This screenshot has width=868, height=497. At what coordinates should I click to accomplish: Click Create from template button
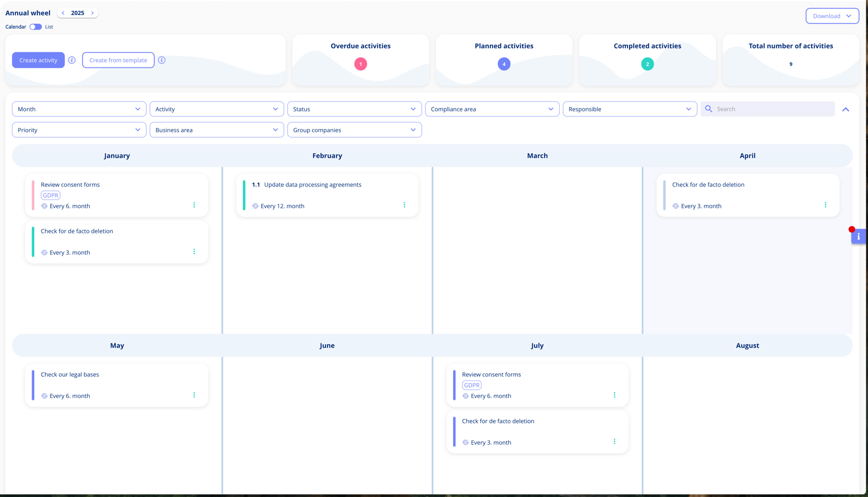coord(118,60)
